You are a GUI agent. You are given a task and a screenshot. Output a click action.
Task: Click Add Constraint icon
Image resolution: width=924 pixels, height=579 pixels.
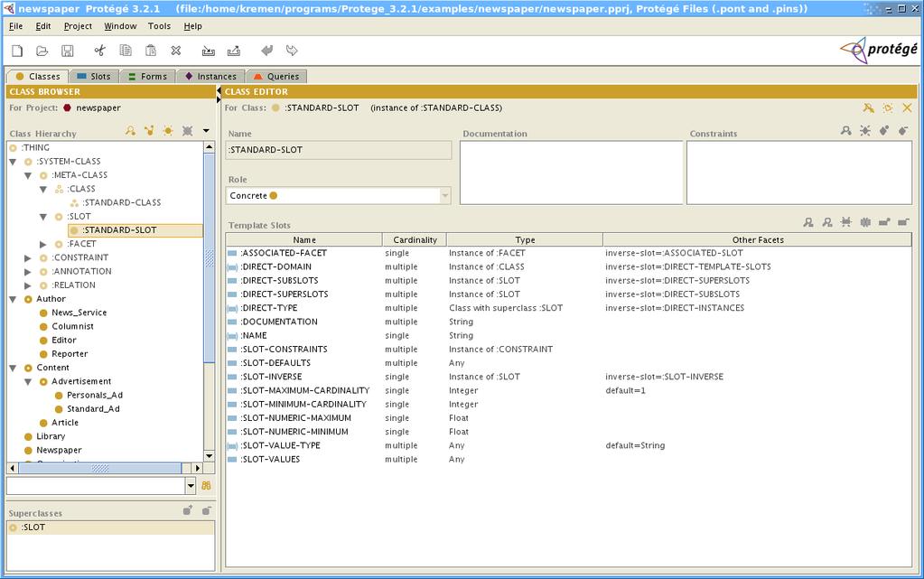tap(884, 131)
